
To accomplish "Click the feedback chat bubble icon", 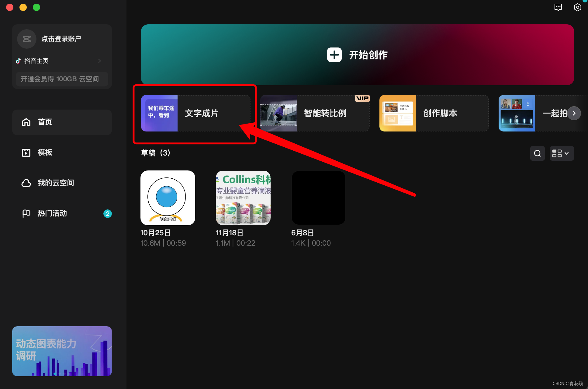I will (x=558, y=7).
